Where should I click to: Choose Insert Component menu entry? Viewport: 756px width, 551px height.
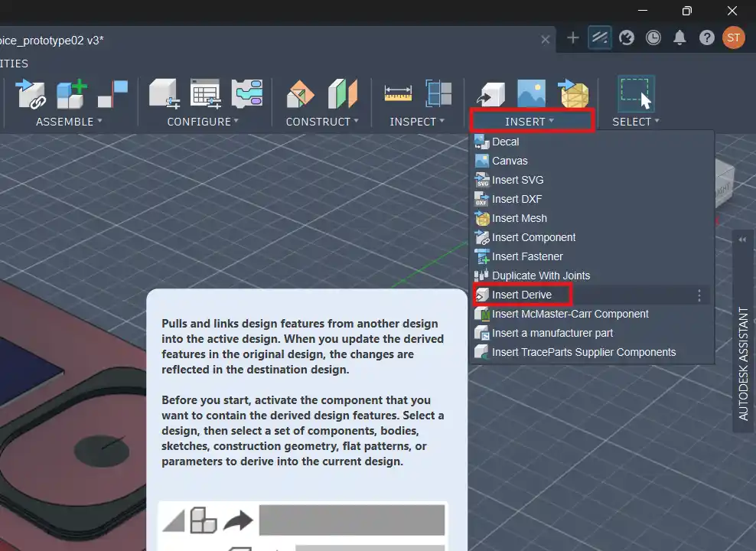coord(591,237)
